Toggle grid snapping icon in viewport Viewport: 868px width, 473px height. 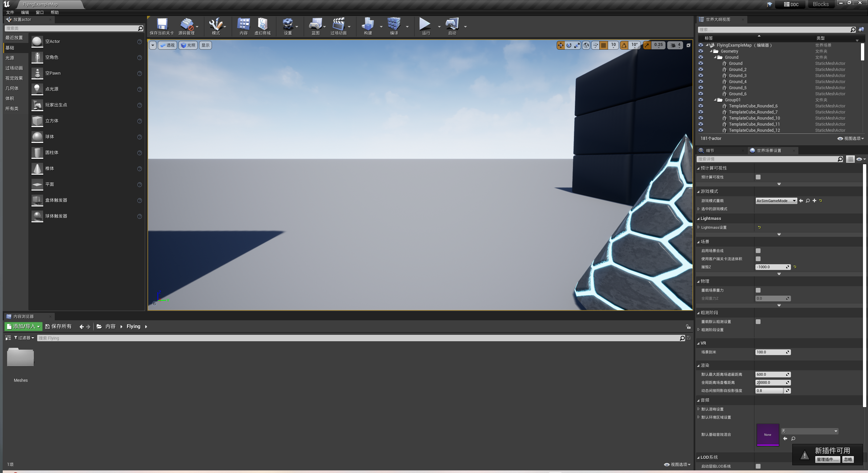coord(603,45)
